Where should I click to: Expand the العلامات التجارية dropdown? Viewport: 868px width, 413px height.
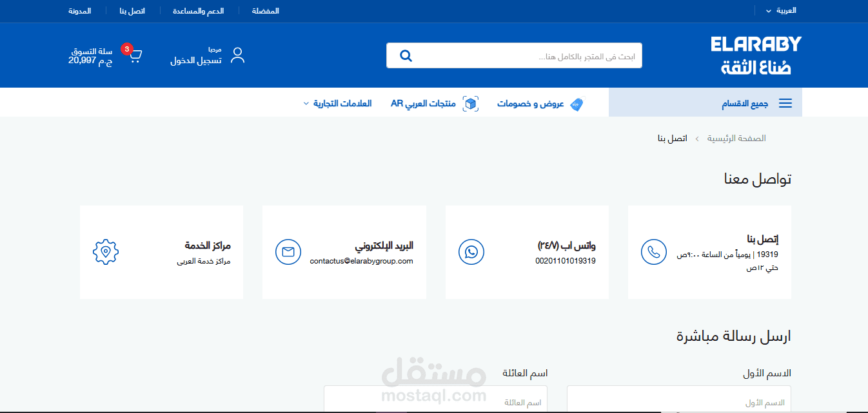tap(338, 103)
